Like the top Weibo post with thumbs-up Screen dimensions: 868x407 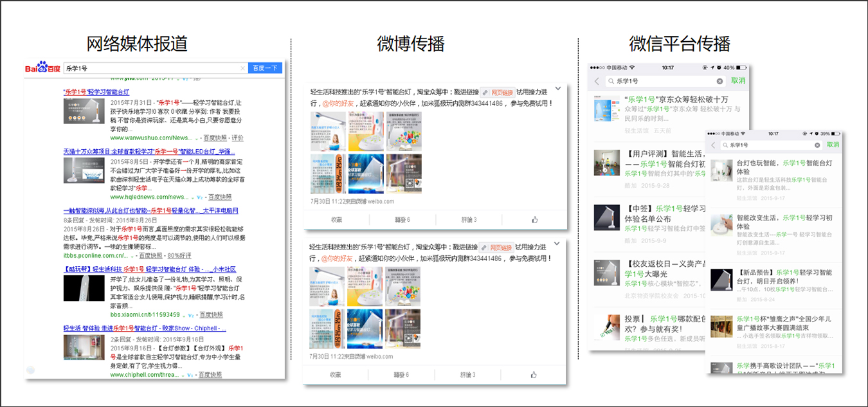coord(534,220)
